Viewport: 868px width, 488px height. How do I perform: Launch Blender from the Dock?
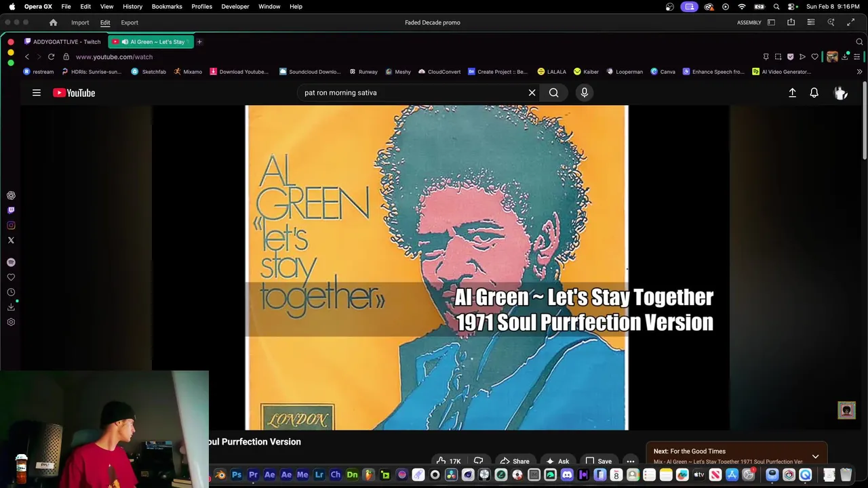point(220,474)
